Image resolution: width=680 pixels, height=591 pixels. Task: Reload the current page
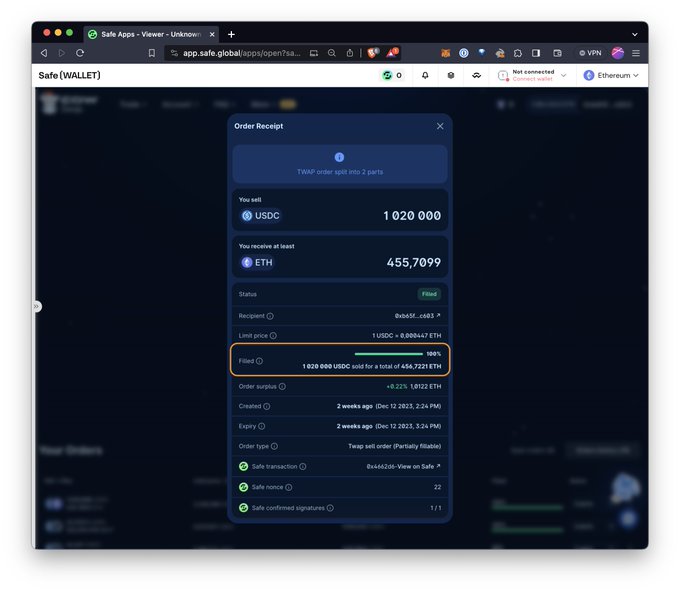[80, 53]
